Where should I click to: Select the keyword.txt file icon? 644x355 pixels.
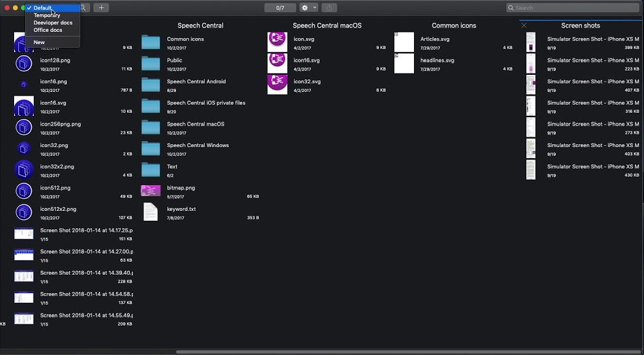[151, 212]
